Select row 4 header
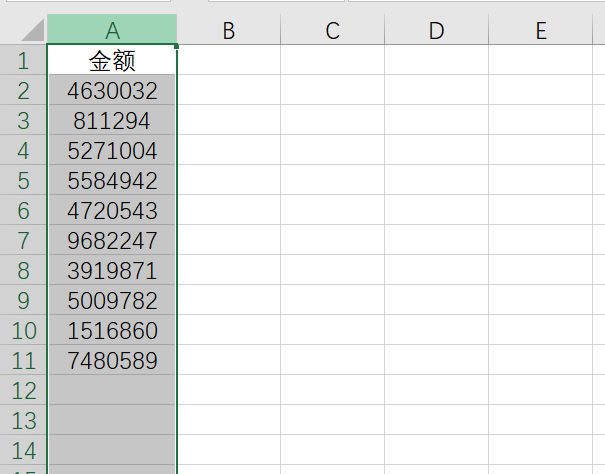The width and height of the screenshot is (605, 474). pyautogui.click(x=23, y=150)
